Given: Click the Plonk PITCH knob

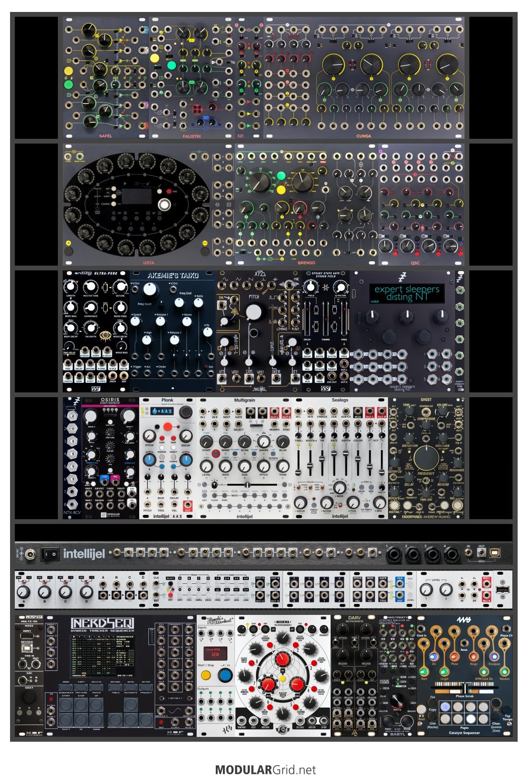Looking at the screenshot, I should pos(149,435).
